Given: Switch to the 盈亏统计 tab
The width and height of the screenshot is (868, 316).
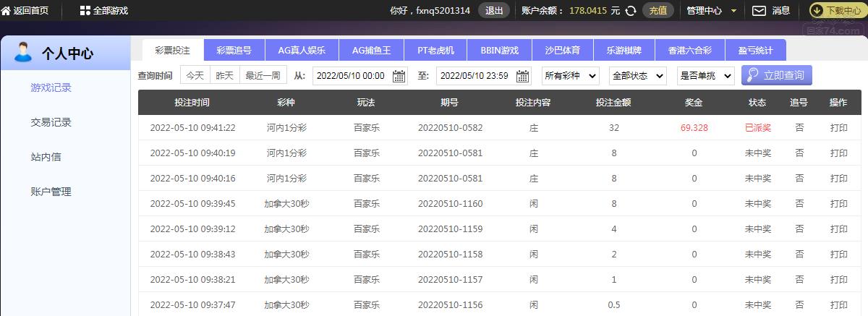Looking at the screenshot, I should [x=755, y=50].
